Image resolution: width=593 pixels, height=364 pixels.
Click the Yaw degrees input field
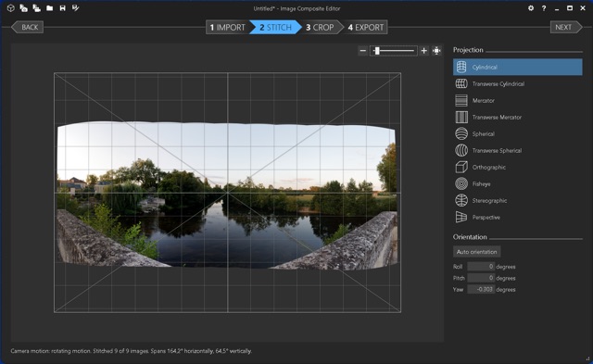(481, 290)
